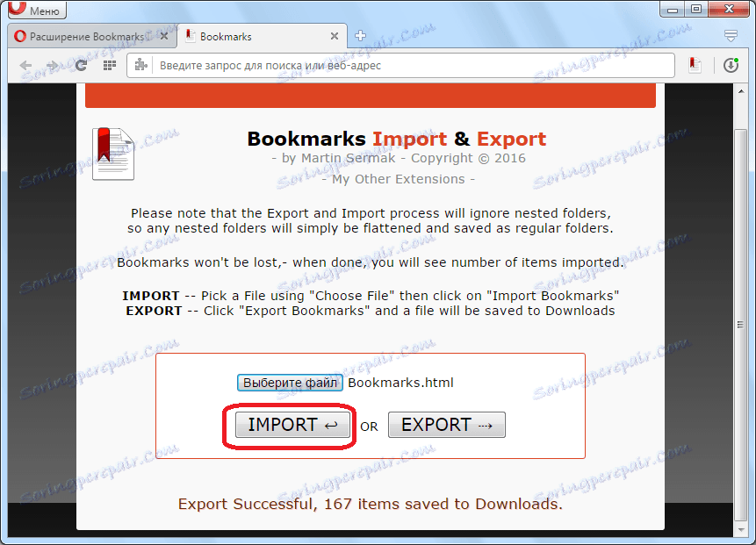Switch to the Расширение Bookmarks tab
Viewport: 756px width, 545px height.
point(83,36)
